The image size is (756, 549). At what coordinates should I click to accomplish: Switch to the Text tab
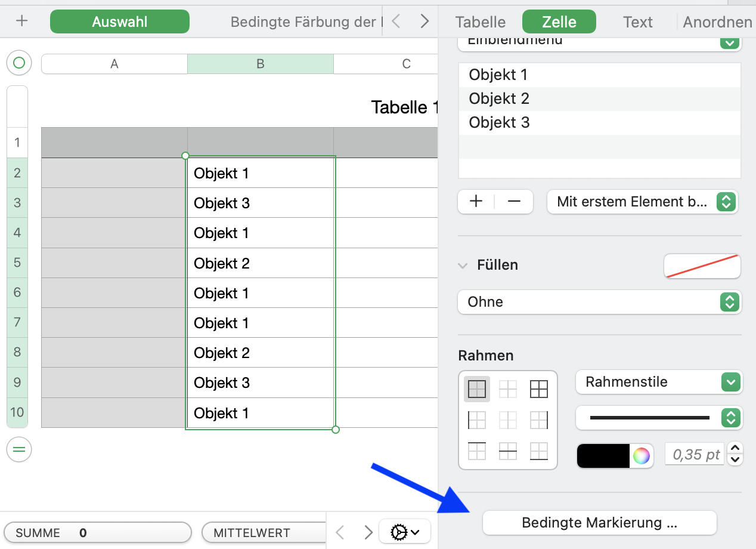pos(637,22)
